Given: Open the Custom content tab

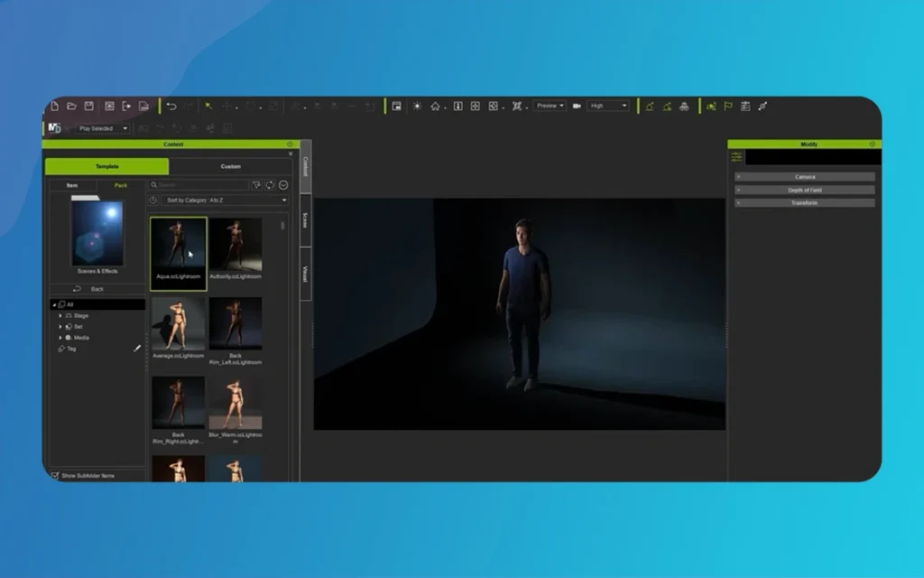Looking at the screenshot, I should coord(231,167).
